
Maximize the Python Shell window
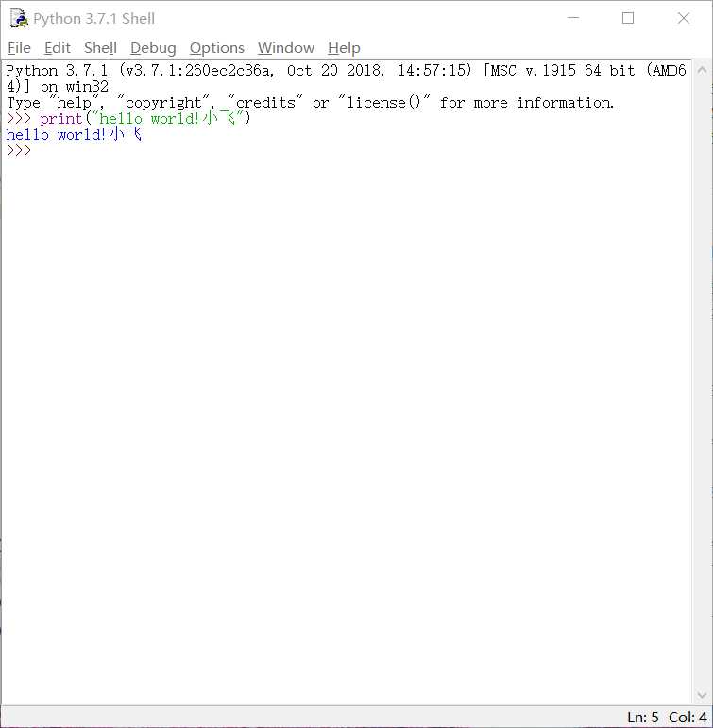[628, 18]
